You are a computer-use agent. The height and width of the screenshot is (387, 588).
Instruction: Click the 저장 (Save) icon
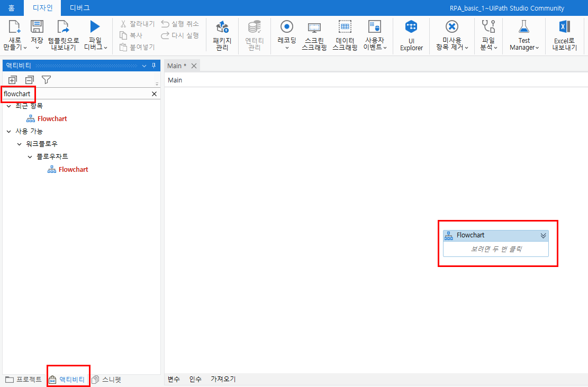tap(37, 27)
